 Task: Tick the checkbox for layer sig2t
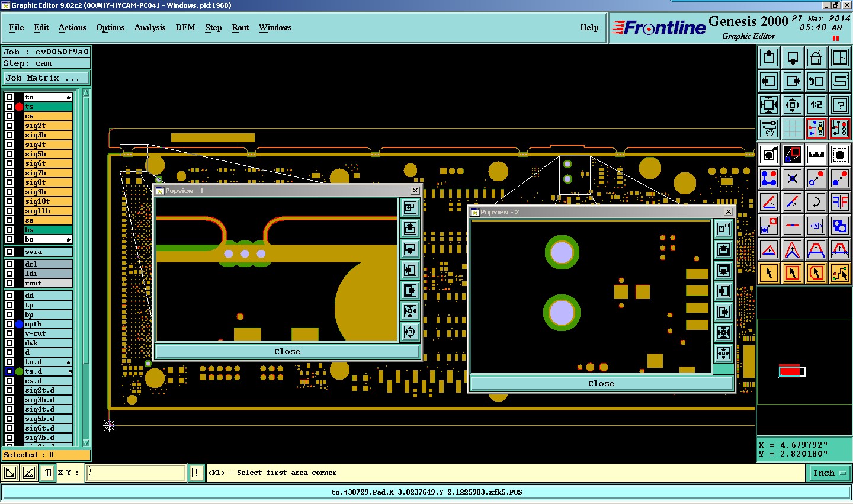click(9, 126)
